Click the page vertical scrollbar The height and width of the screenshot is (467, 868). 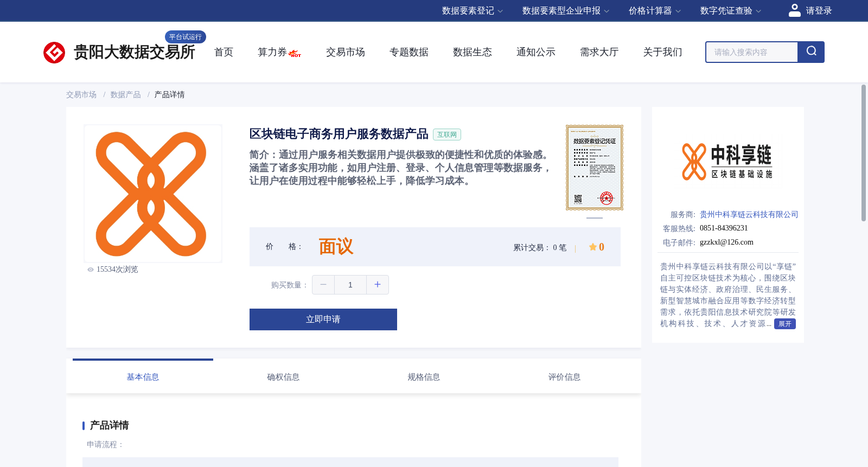(x=864, y=153)
